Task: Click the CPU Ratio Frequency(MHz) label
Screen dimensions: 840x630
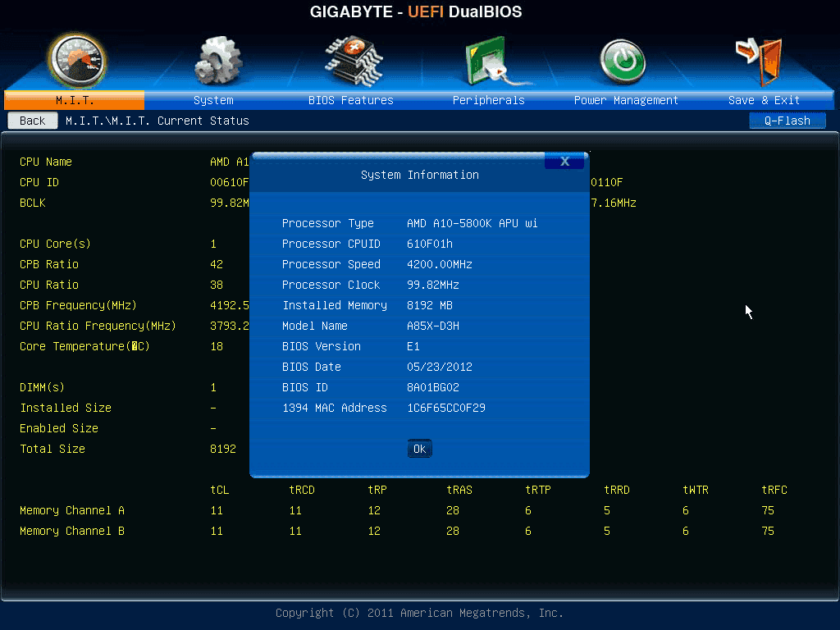Action: 98,326
